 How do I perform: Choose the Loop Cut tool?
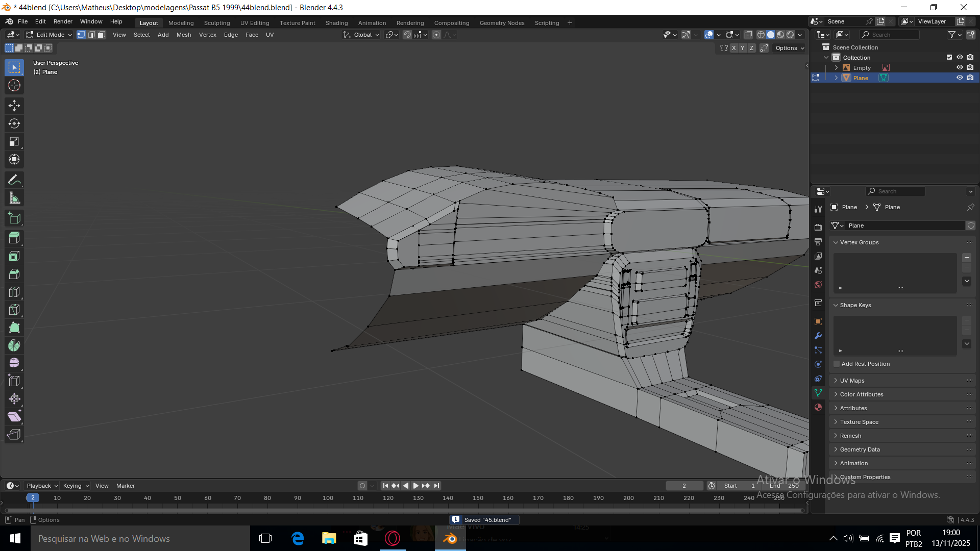click(x=14, y=292)
